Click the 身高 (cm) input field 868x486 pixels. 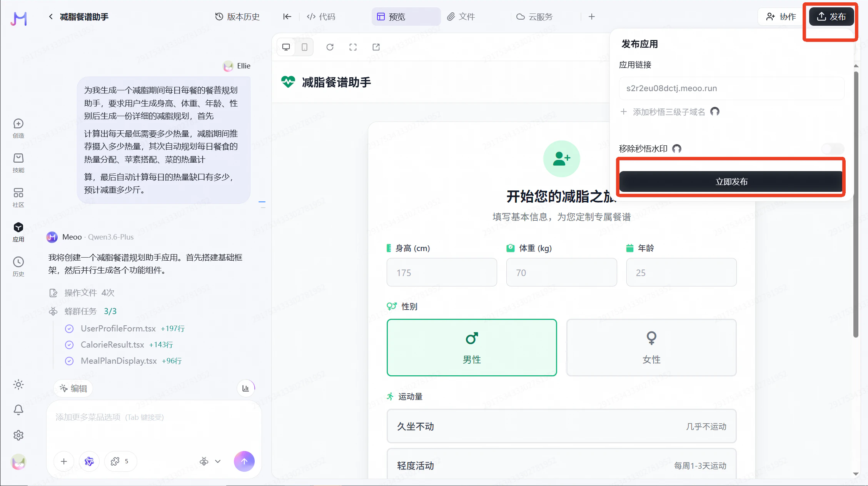pos(441,272)
